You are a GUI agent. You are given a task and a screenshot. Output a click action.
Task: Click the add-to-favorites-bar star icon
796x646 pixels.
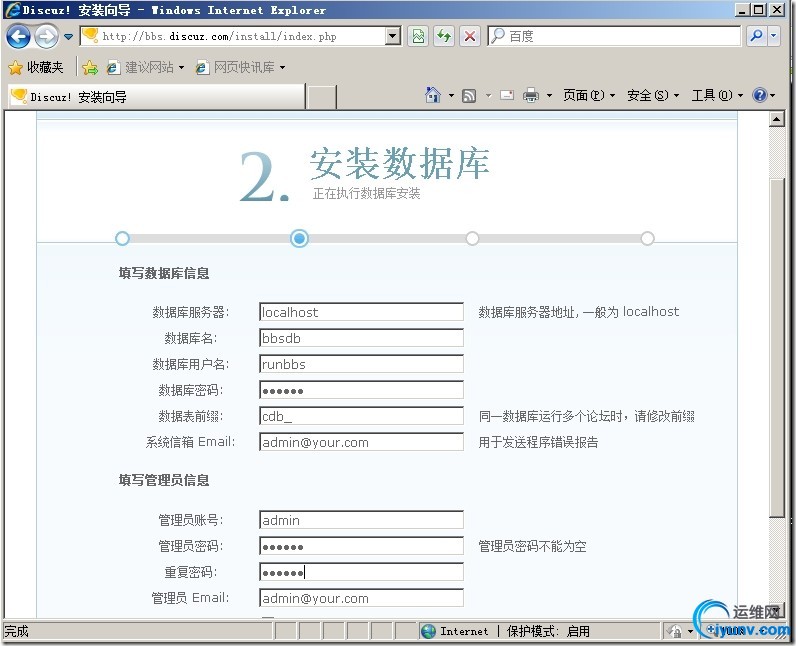pyautogui.click(x=90, y=67)
